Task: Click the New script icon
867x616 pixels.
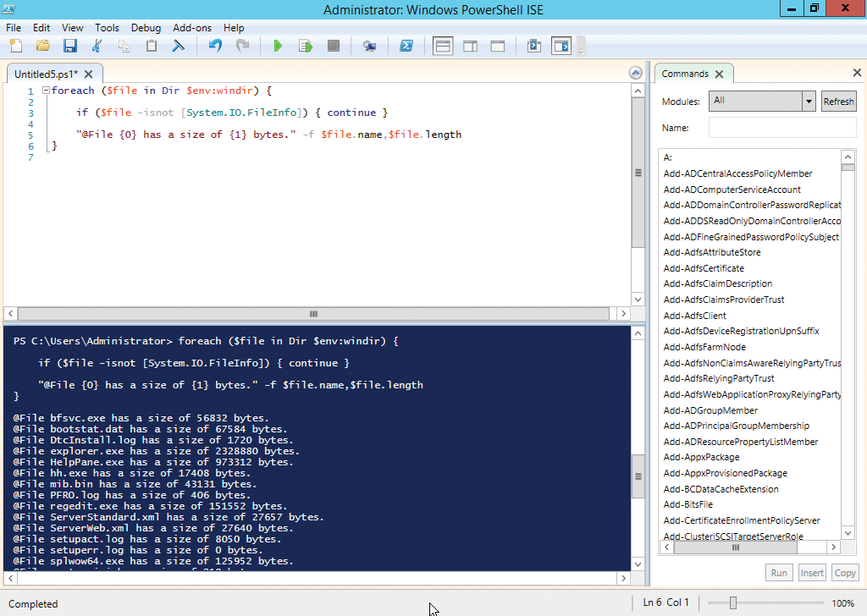Action: [x=15, y=46]
